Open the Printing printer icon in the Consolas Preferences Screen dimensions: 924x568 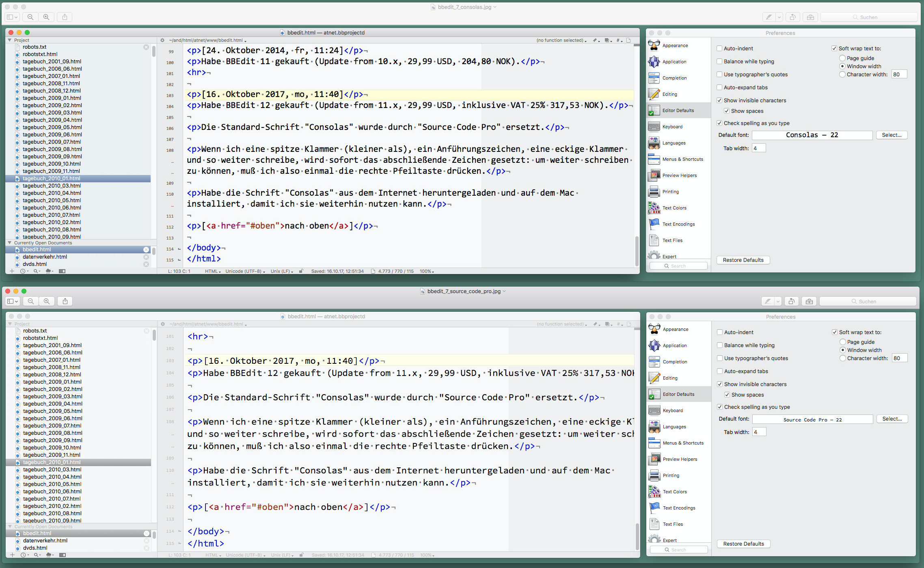coord(654,192)
